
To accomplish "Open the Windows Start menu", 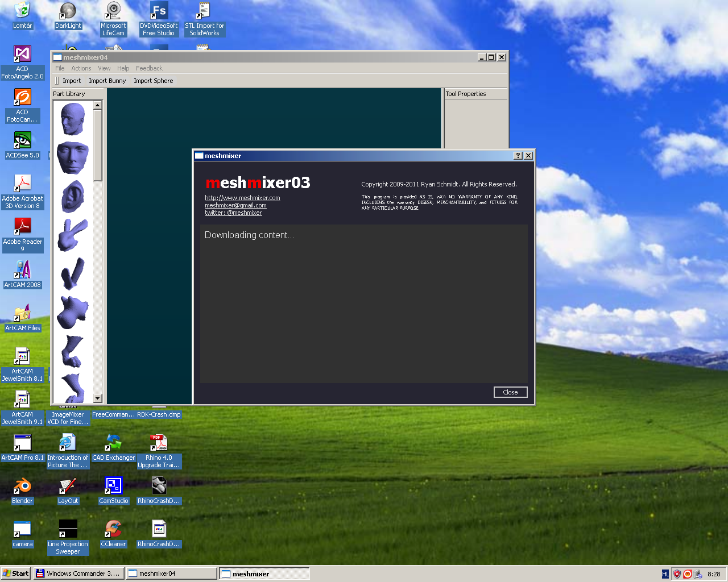I will coord(15,573).
